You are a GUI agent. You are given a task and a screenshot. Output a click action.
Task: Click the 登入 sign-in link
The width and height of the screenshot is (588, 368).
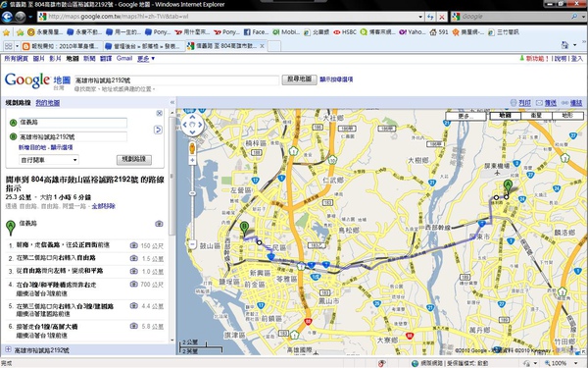[577, 59]
